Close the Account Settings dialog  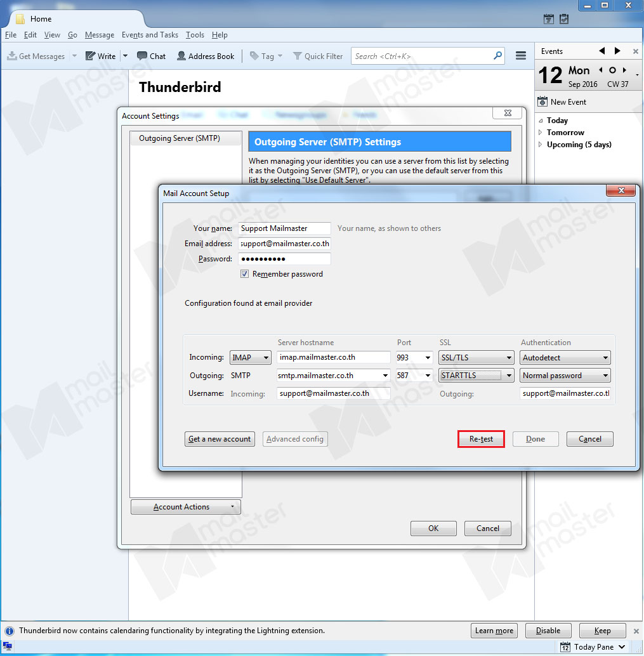(x=508, y=113)
